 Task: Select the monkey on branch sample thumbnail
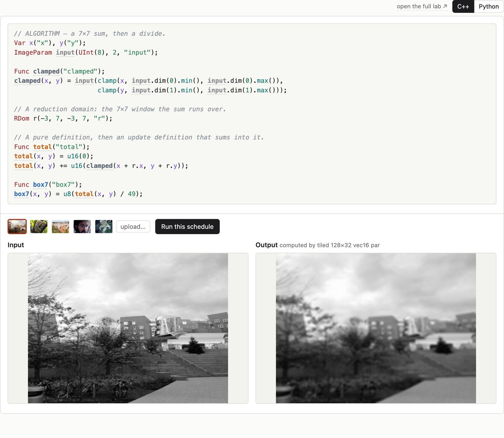coord(39,227)
